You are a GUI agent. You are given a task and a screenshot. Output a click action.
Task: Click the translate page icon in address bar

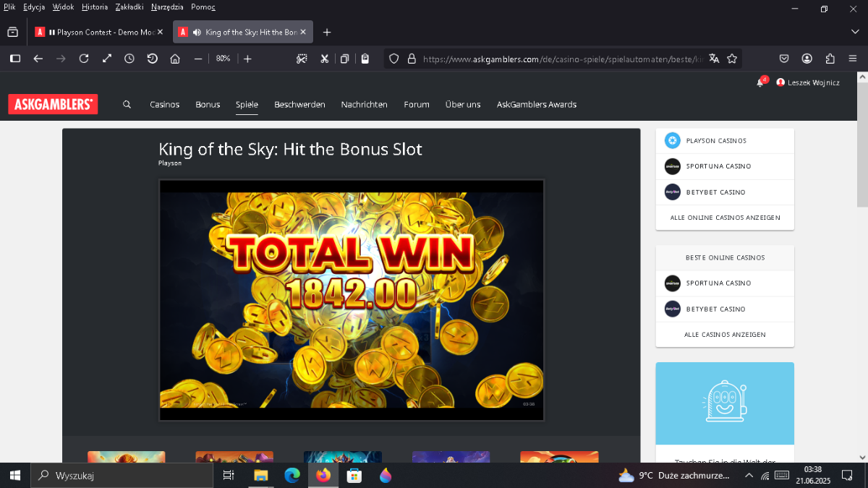714,59
